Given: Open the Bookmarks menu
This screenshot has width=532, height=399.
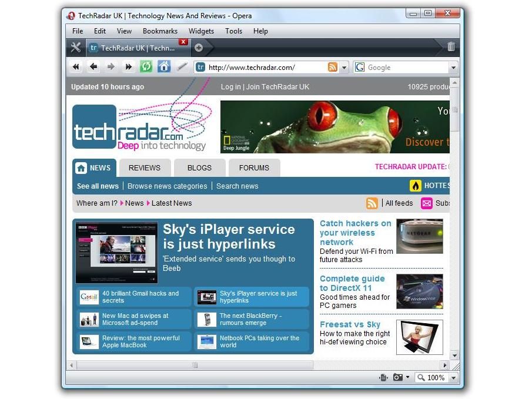Looking at the screenshot, I should point(160,31).
